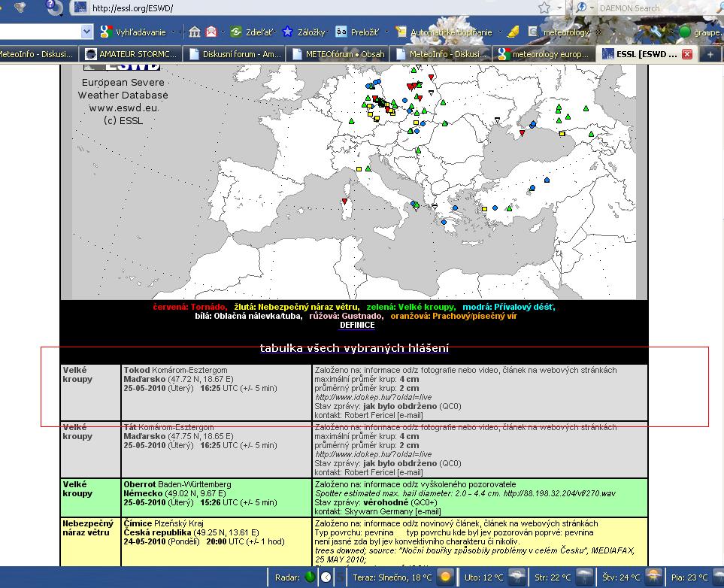Click the 'Teraz: Slnečno, 18 °C' status text
724x588 pixels.
click(392, 577)
